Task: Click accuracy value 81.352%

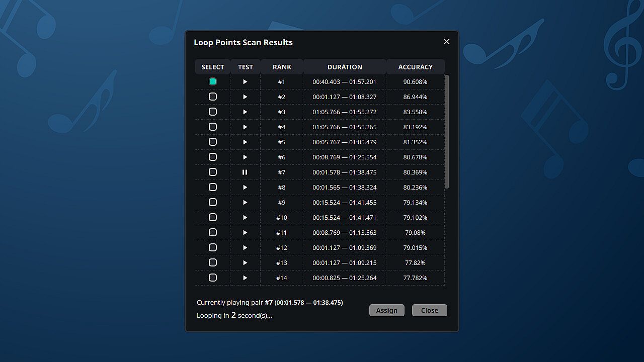Action: pyautogui.click(x=416, y=142)
